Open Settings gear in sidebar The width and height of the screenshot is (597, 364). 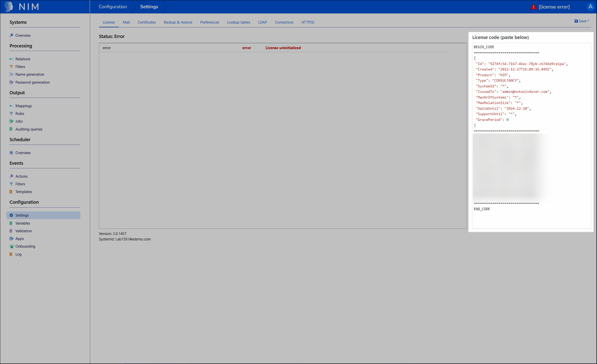click(x=11, y=215)
